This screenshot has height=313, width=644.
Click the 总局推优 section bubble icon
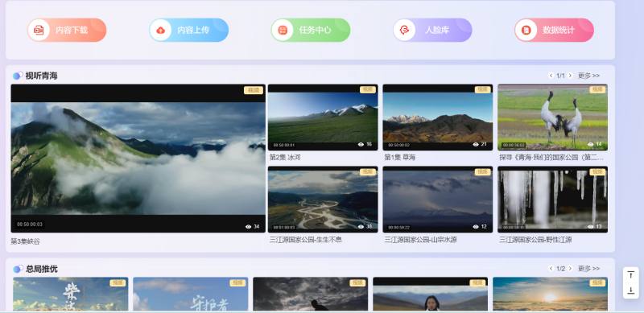click(x=18, y=269)
